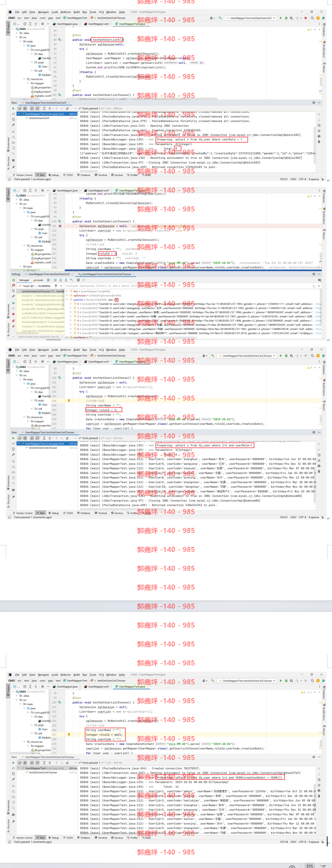Viewport: 332px width, 868px height.
Task: Open Refactor menu in the first IDE screenshot
Action: point(66,12)
